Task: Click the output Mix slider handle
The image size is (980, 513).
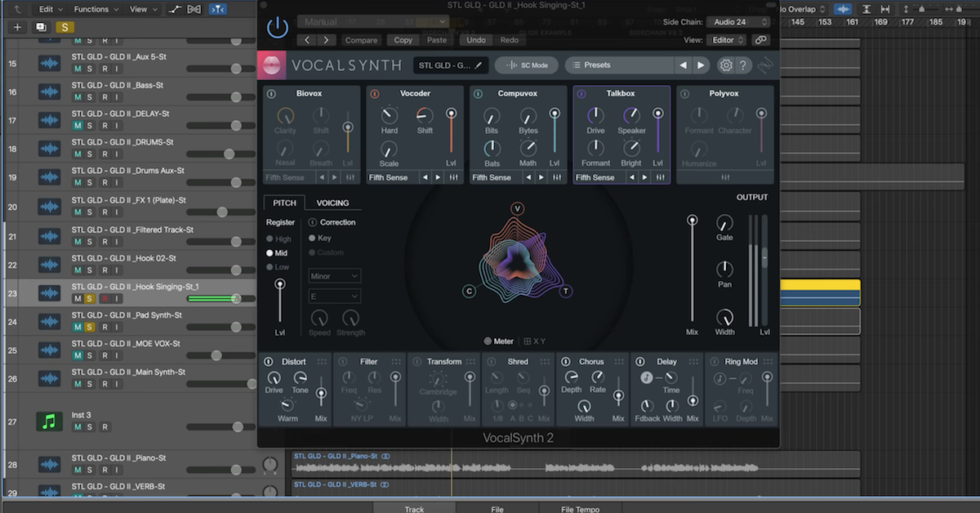Action: 693,220
